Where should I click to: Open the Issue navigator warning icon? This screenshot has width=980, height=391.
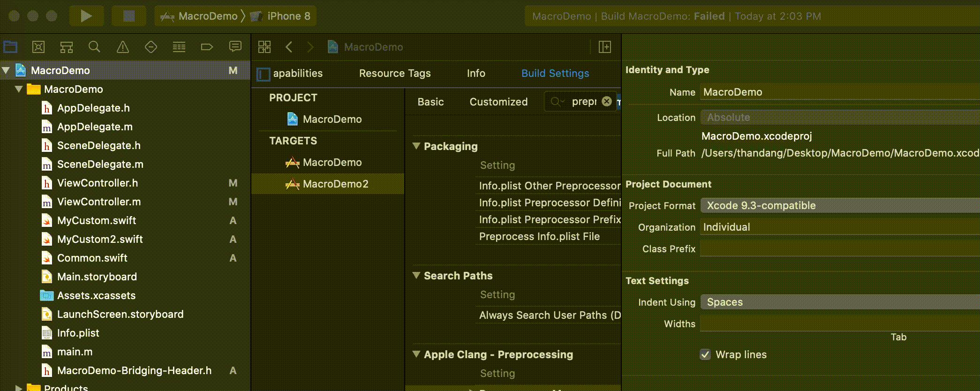point(123,47)
